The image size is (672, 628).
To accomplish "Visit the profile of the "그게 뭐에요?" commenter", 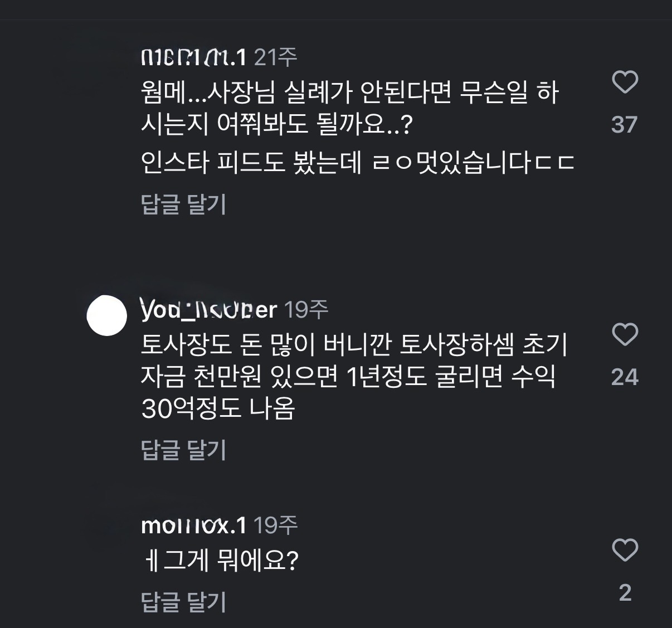I will click(x=193, y=525).
